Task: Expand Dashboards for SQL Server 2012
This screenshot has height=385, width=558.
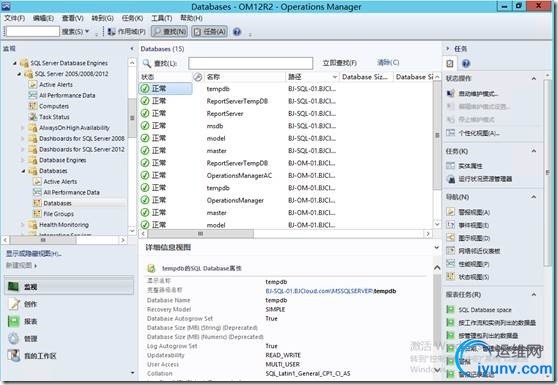Action: coord(23,149)
